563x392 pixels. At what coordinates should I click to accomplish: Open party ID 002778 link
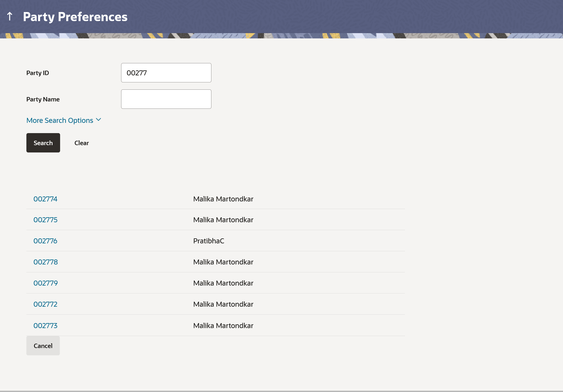pos(45,262)
